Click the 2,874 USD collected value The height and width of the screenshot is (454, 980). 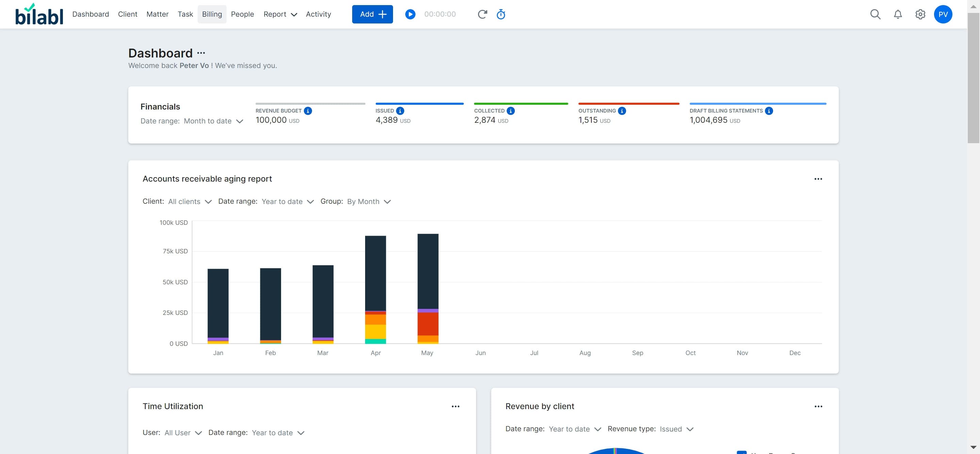pos(491,120)
